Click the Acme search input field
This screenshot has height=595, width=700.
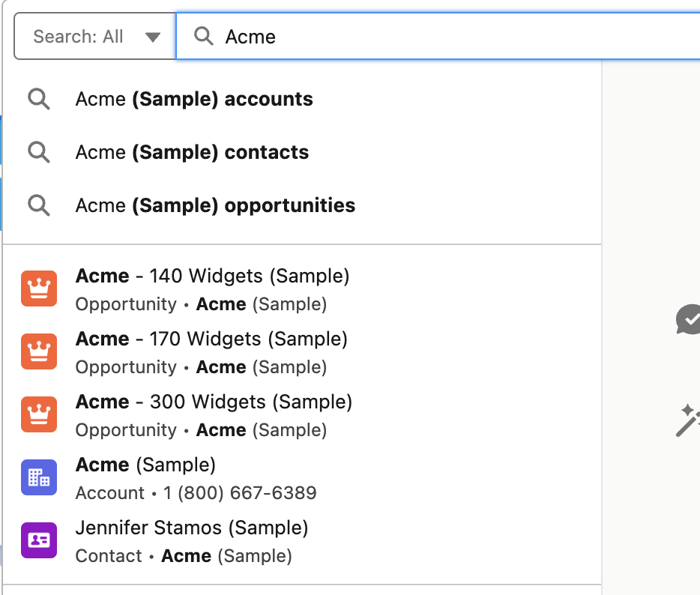click(450, 37)
